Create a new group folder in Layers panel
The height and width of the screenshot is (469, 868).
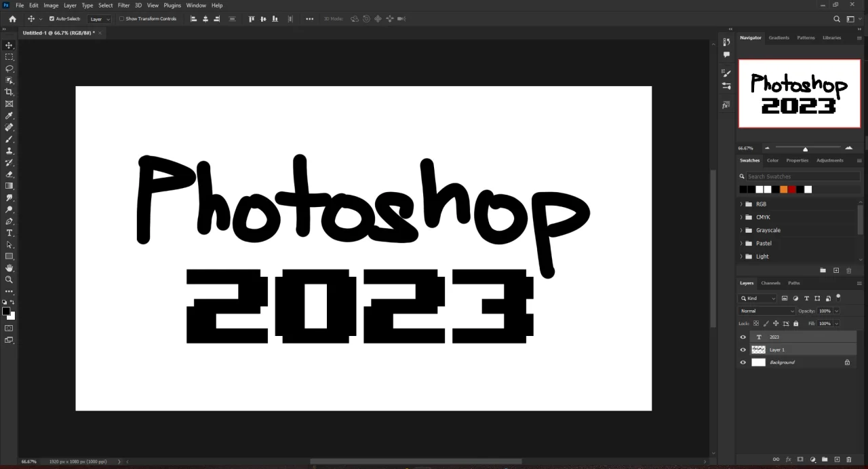pos(825,459)
